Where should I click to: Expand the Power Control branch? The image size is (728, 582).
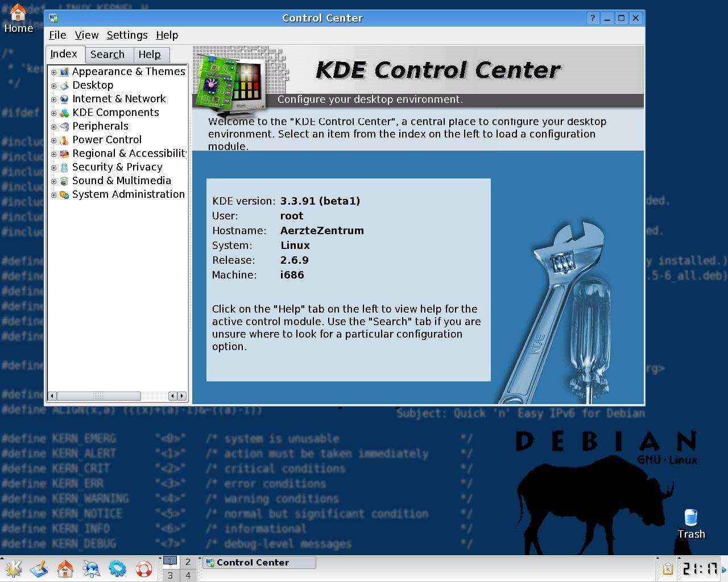pyautogui.click(x=53, y=140)
